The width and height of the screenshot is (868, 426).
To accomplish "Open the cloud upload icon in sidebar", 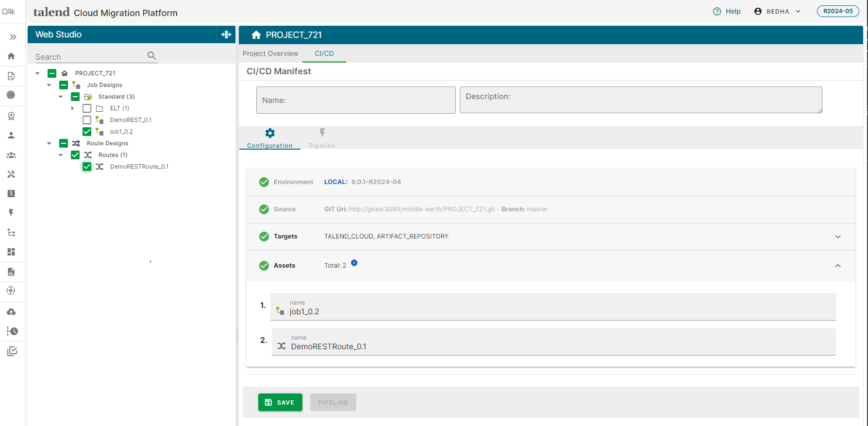I will pyautogui.click(x=11, y=311).
